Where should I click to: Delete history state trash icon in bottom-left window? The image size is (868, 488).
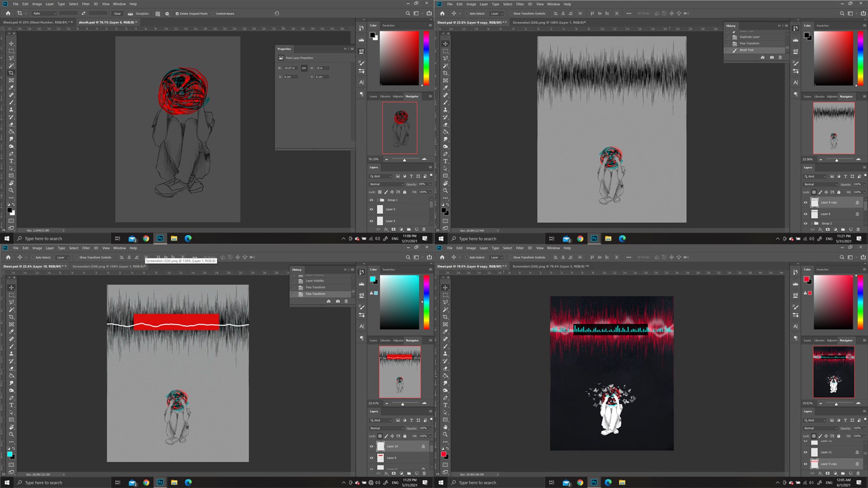click(x=346, y=301)
